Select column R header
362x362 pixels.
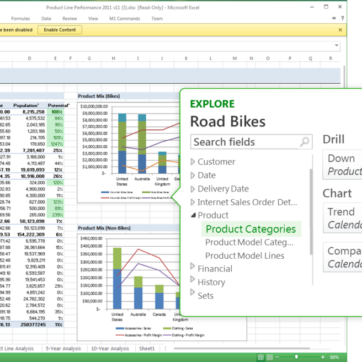331,58
